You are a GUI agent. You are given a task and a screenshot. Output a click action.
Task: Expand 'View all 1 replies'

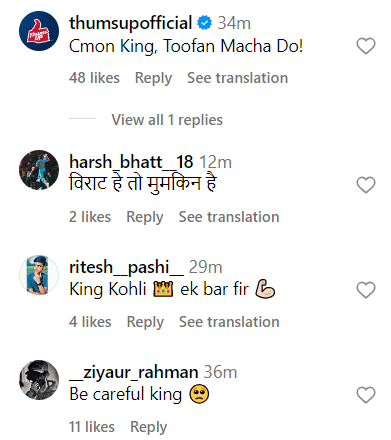coord(167,120)
